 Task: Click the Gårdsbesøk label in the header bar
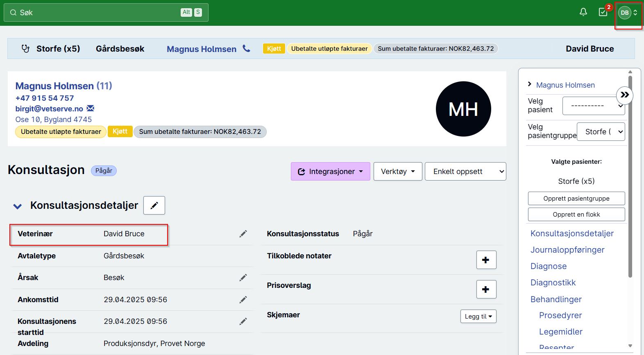click(120, 49)
